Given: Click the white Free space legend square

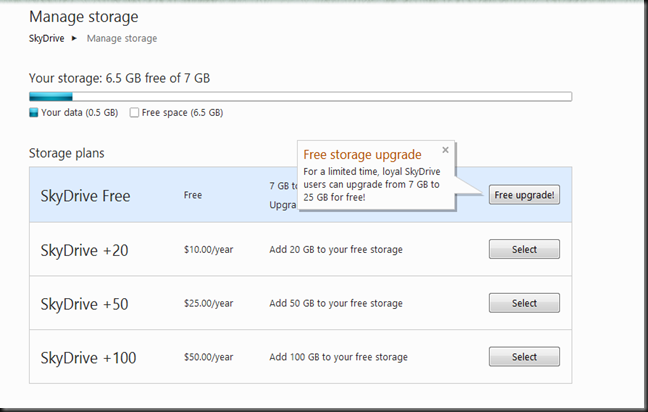Looking at the screenshot, I should [135, 113].
